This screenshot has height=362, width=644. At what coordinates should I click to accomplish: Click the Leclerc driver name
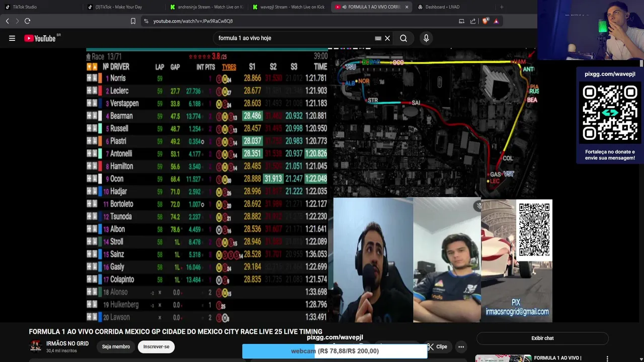120,91
